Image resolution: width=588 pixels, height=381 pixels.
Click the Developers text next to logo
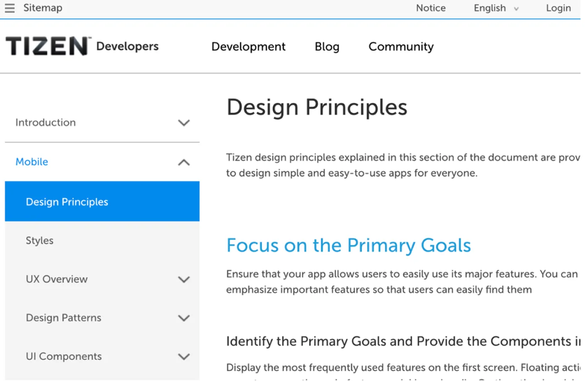click(x=127, y=46)
